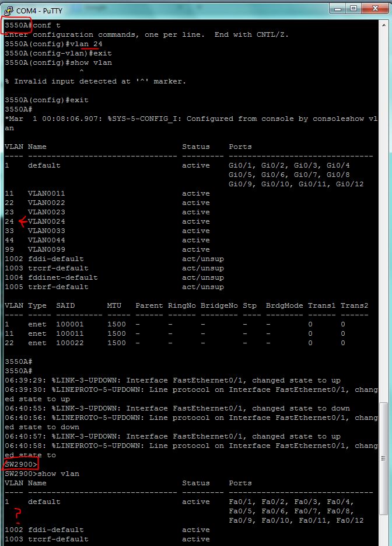
Task: Click the SW2900 trcrf-default active row
Action: (107, 539)
